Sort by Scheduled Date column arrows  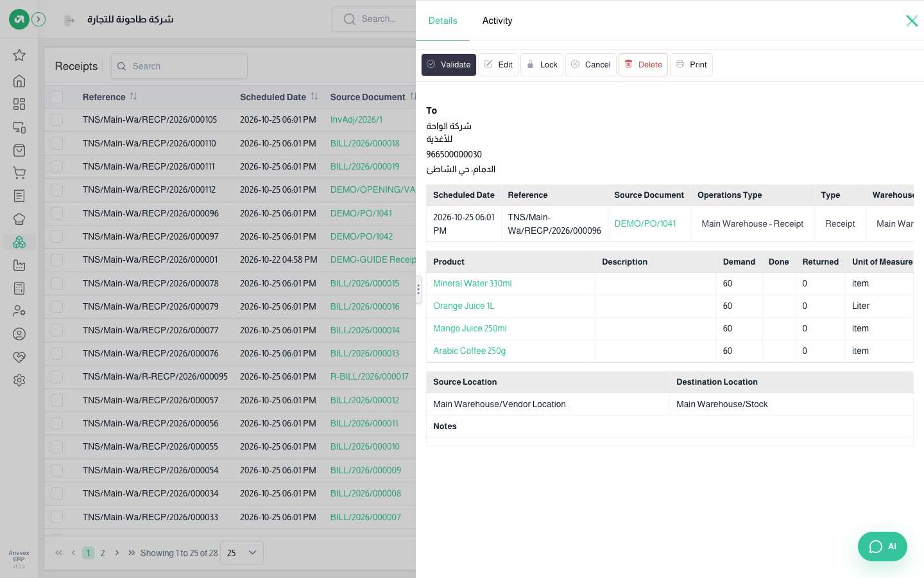314,96
